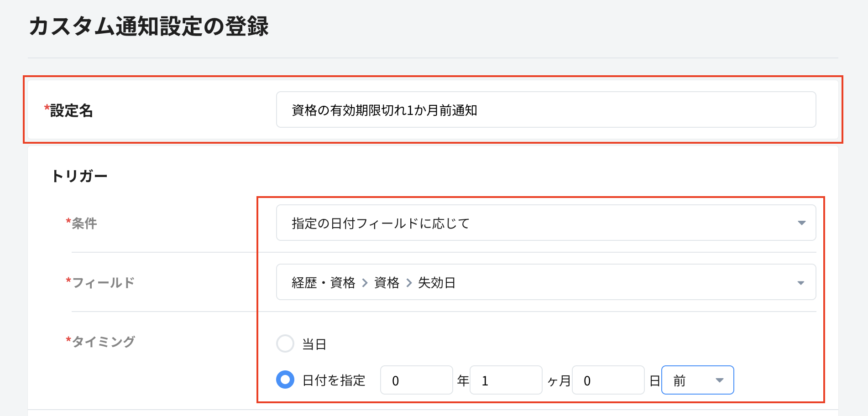This screenshot has height=416, width=868.
Task: Click the caret arrow of the フィールド dropdown
Action: [800, 283]
